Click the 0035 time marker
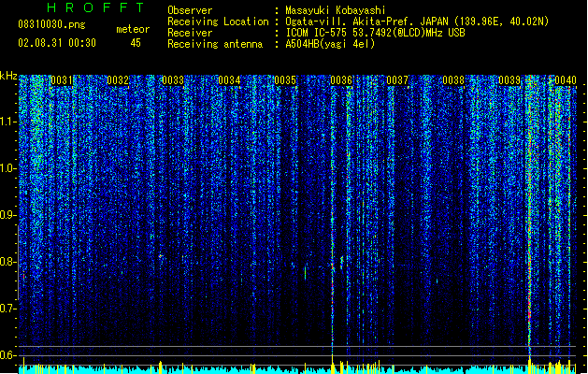The height and width of the screenshot is (374, 588). 285,80
